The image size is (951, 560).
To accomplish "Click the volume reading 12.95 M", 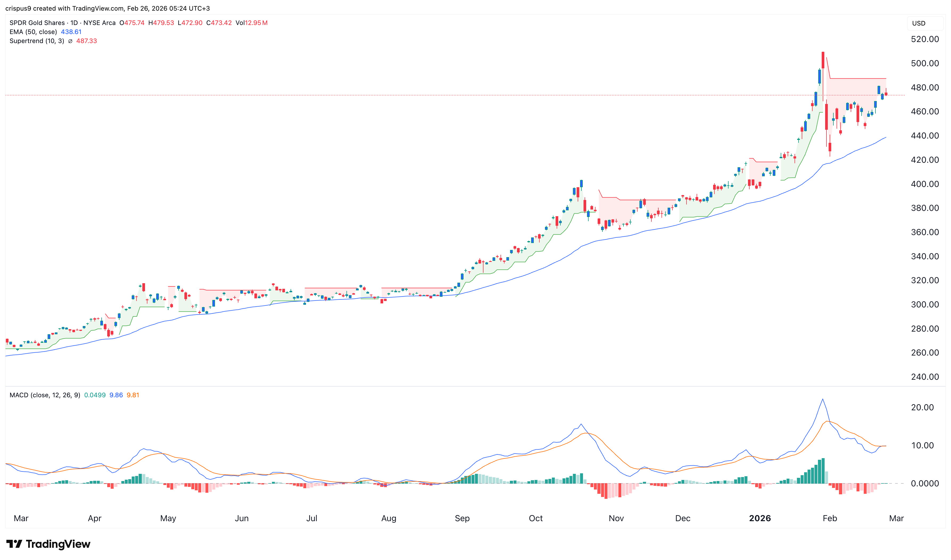I will point(256,23).
